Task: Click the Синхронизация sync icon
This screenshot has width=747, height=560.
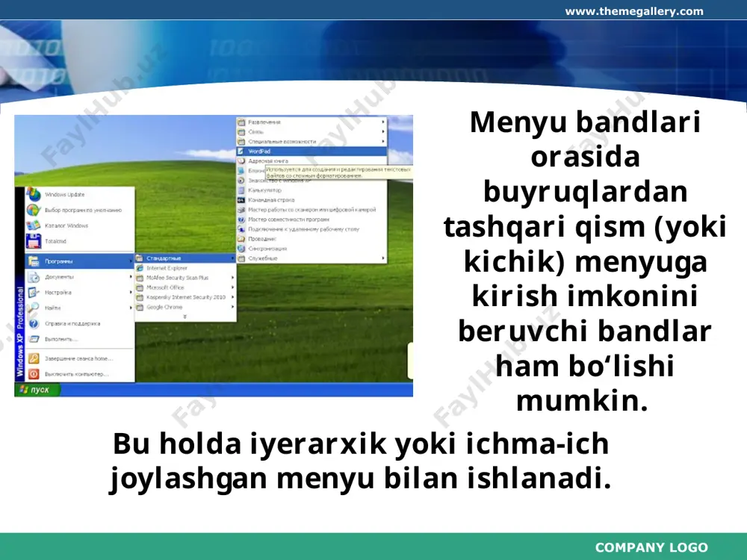Action: click(x=241, y=249)
